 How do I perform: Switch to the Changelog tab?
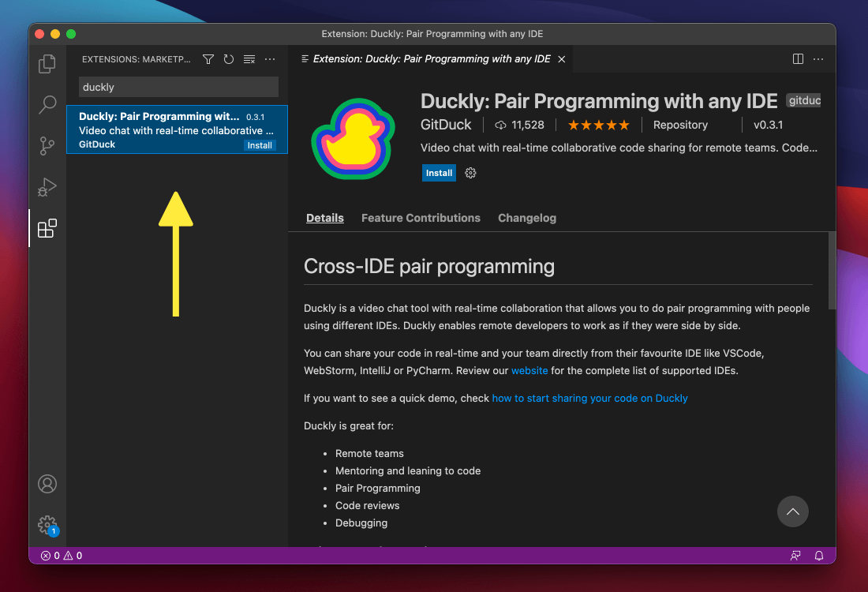pos(527,218)
